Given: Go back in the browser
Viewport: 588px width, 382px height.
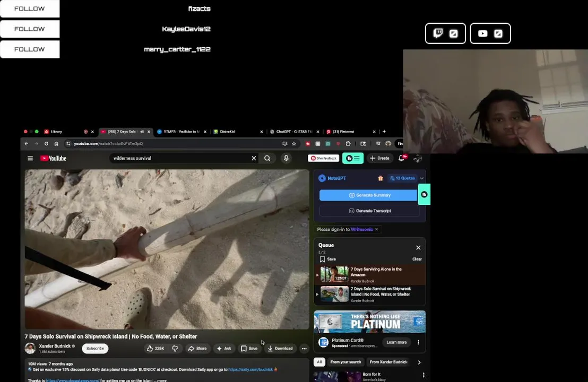Looking at the screenshot, I should 26,144.
